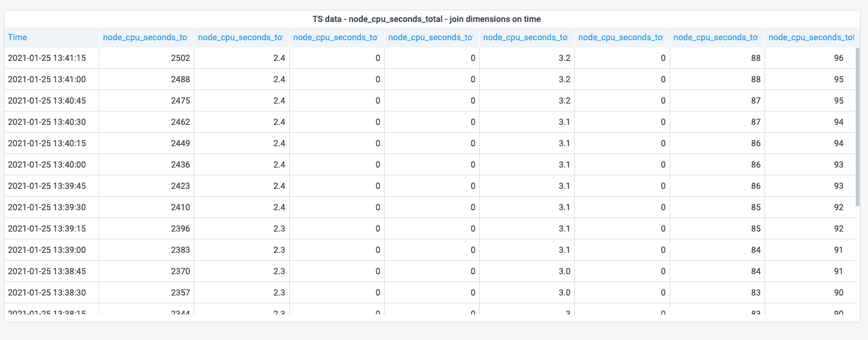Select the 2021-01-25 13:39:15 time cell
The height and width of the screenshot is (340, 868).
tap(46, 228)
